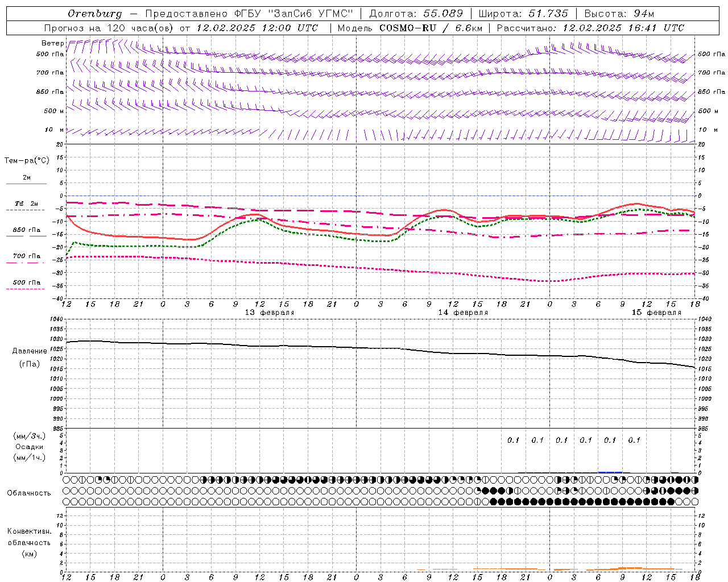Screen dimensions: 728x582
Task: Click '850 гПа' in the temperature legend
Action: (x=26, y=230)
